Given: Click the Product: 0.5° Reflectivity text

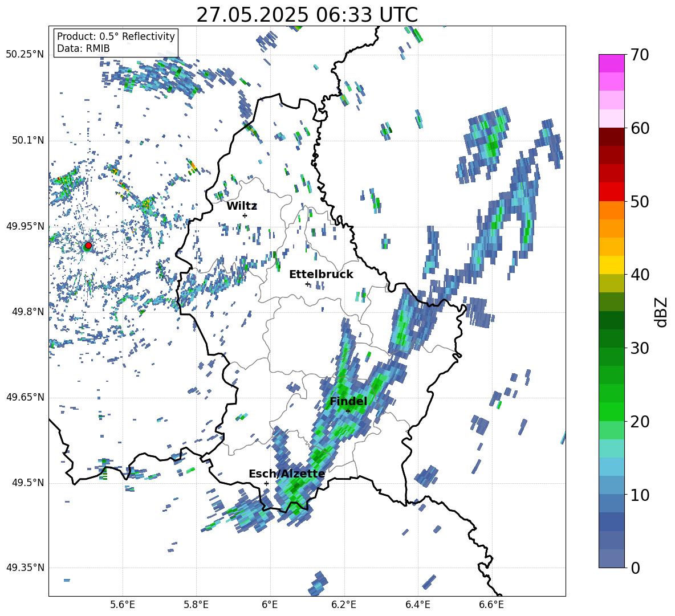Looking at the screenshot, I should click(116, 36).
